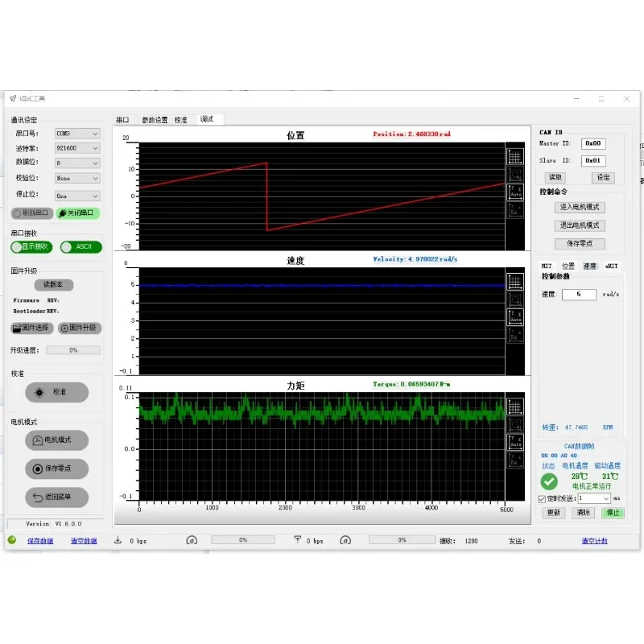Select zoom tool in the 速度 velocity chart
Image resolution: width=644 pixels, height=644 pixels.
[515, 299]
